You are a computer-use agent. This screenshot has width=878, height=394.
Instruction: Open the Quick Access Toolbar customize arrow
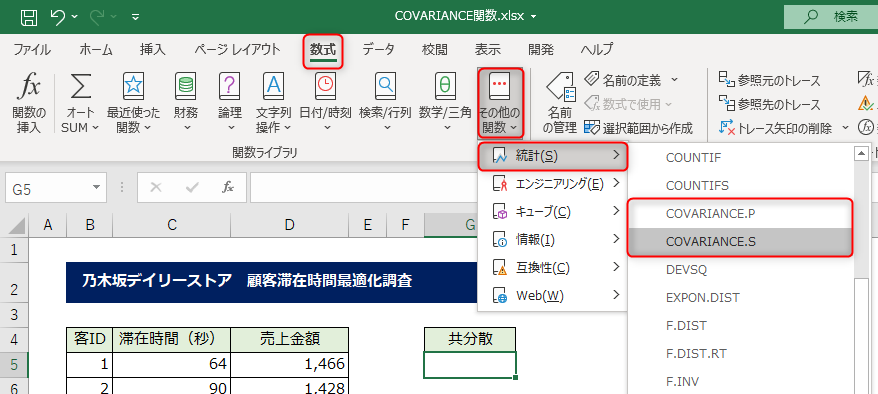click(136, 17)
